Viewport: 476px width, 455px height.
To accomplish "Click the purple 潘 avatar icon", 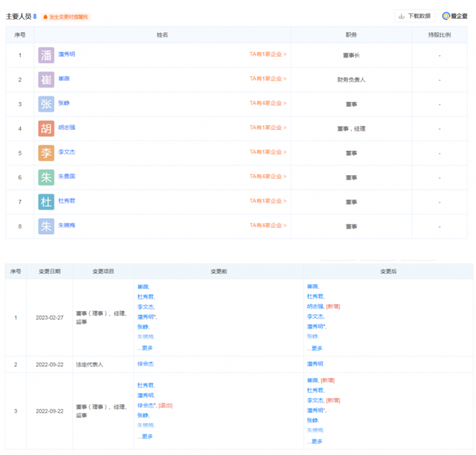I will click(46, 55).
